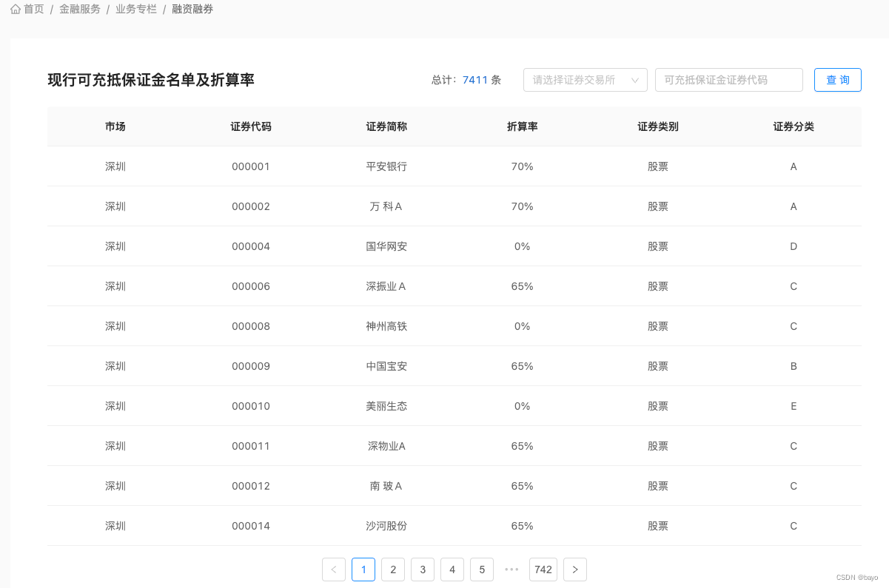
Task: Click classification D in 国华网安 row
Action: [794, 246]
